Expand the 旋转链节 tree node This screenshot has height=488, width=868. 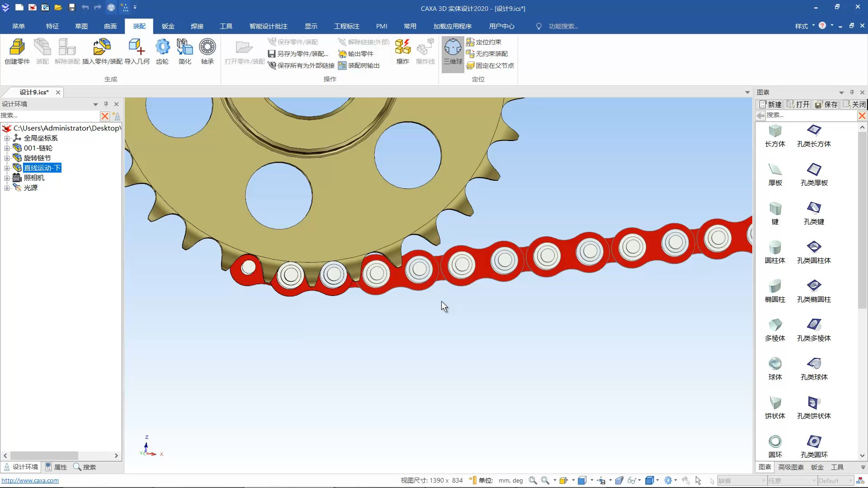click(7, 158)
